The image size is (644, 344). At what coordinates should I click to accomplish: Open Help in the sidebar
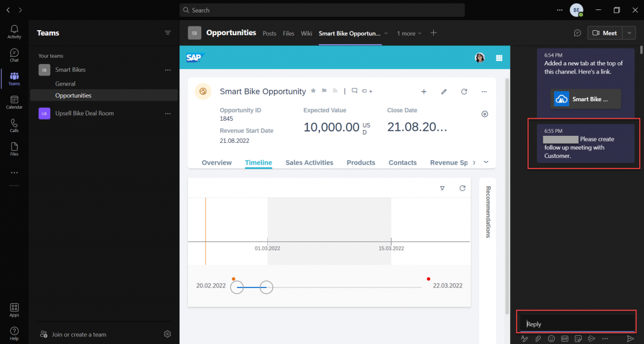coord(14,333)
